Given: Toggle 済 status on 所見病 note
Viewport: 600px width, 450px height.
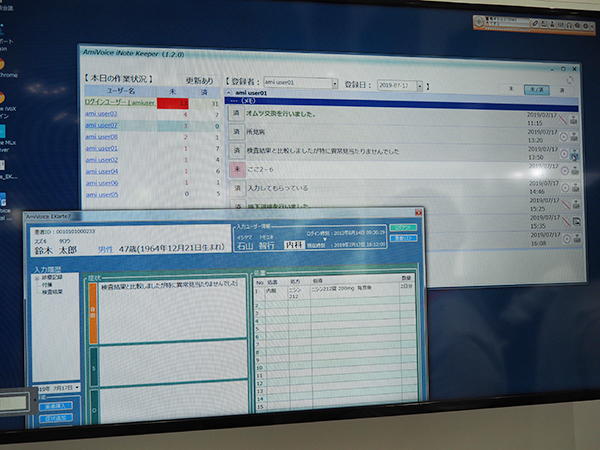Looking at the screenshot, I should (237, 132).
